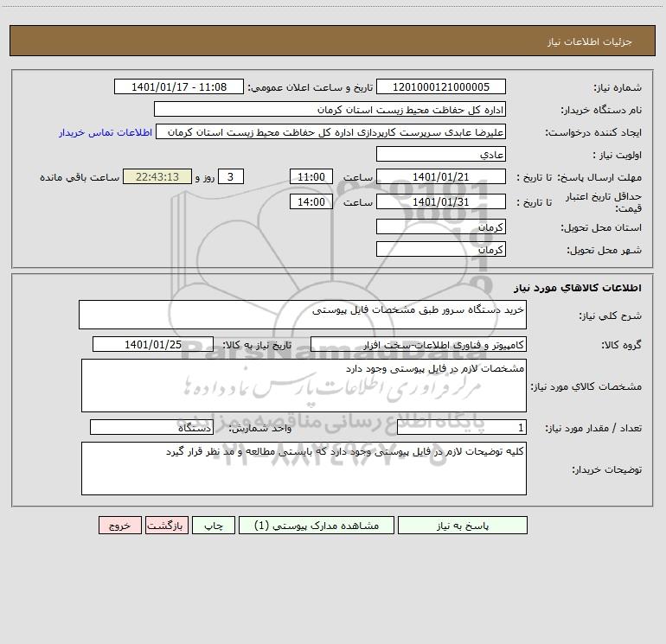Click the label واحد شمارش
The width and height of the screenshot is (666, 644).
(260, 429)
